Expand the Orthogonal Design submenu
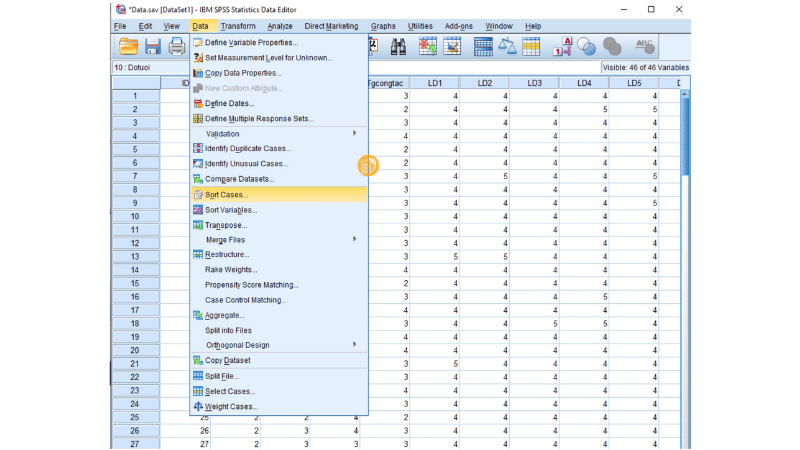The height and width of the screenshot is (450, 800). tap(279, 345)
